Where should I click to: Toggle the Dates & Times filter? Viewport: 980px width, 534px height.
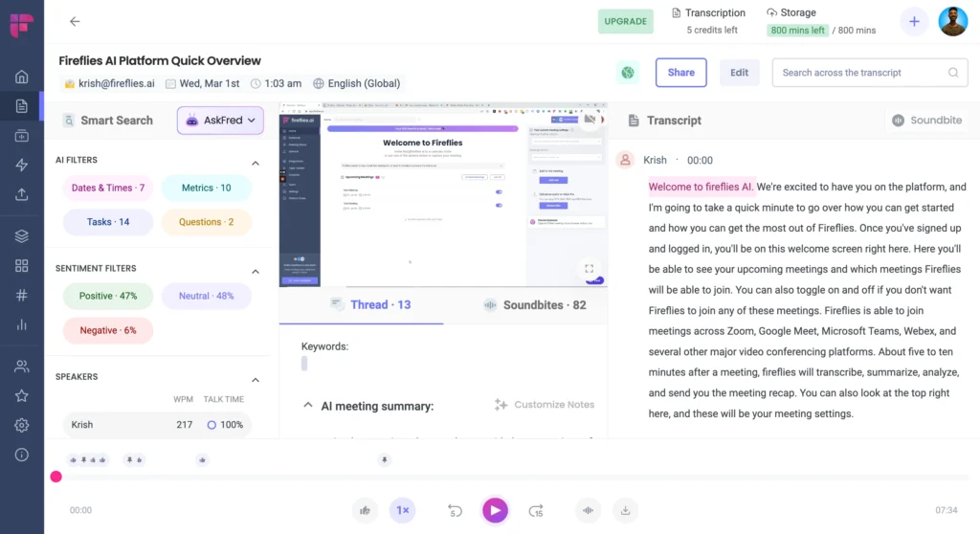click(107, 188)
